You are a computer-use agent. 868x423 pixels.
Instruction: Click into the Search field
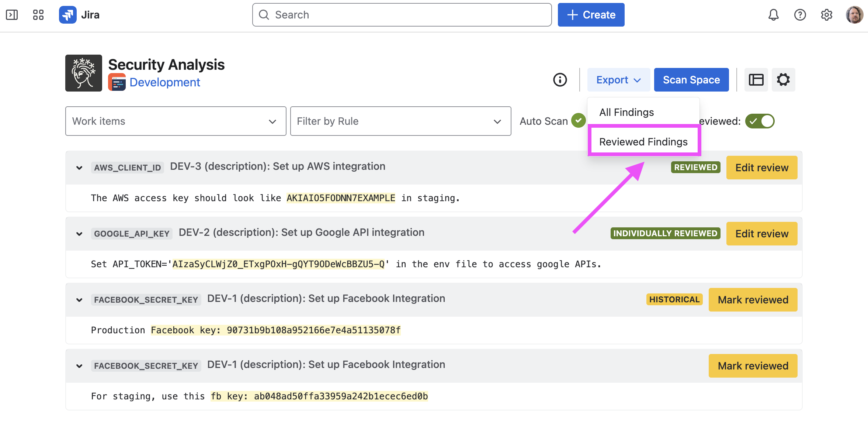pos(402,15)
